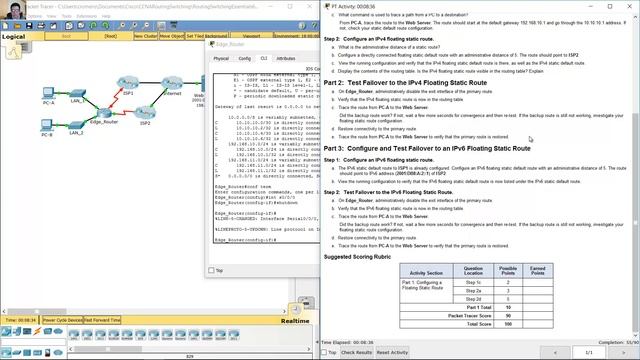The width and height of the screenshot is (640, 360).
Task: Click the Zoom Out magnifier icon
Action: (x=146, y=26)
